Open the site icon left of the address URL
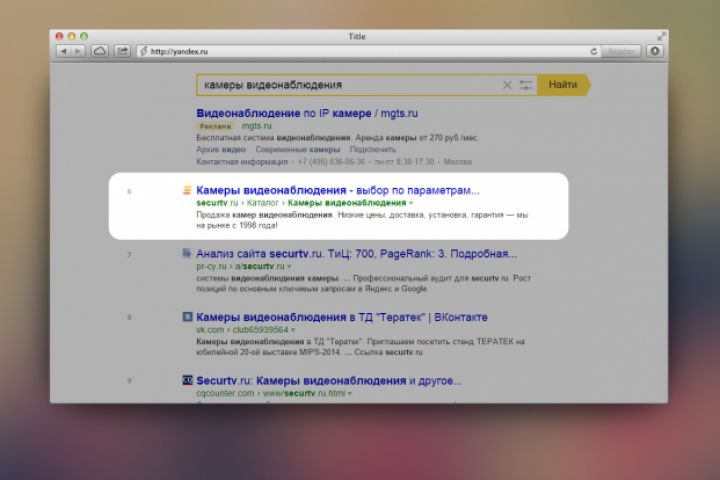 pos(143,51)
